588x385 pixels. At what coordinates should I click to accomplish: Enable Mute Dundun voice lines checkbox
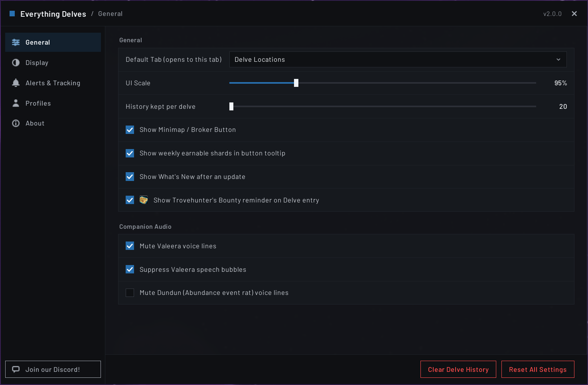(x=130, y=293)
